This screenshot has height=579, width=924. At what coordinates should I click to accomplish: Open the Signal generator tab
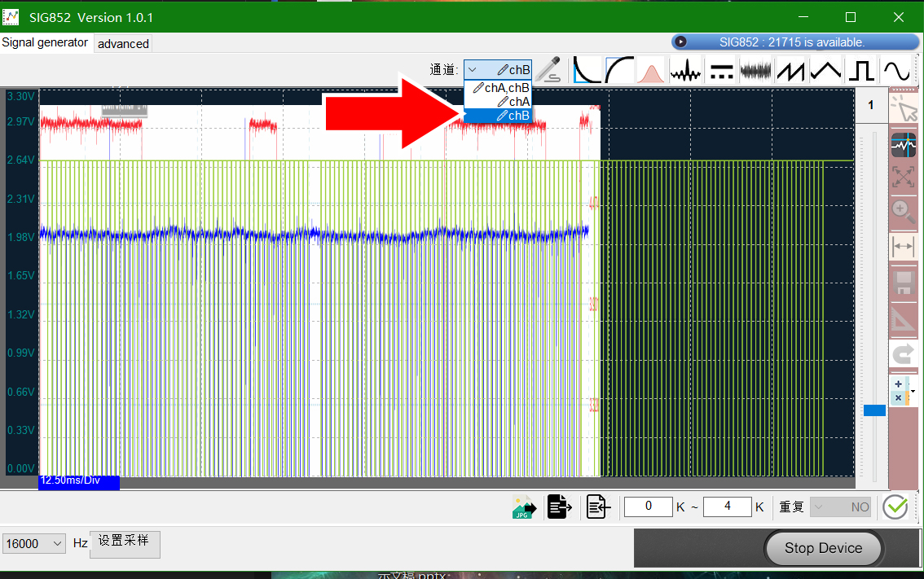(x=45, y=42)
